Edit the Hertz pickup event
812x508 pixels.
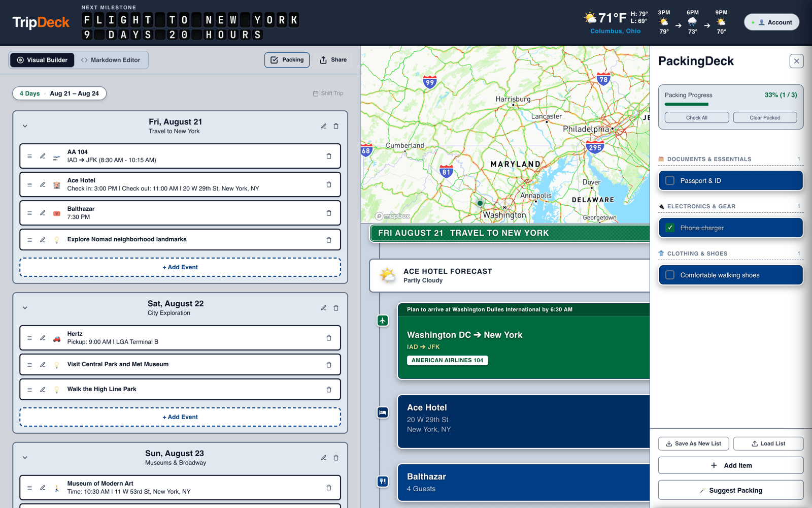[x=43, y=338]
